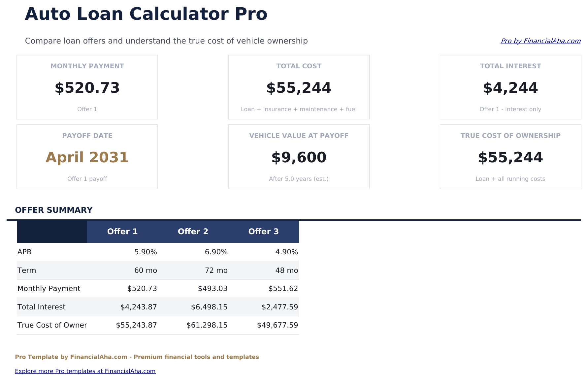The image size is (588, 381).
Task: Select the Offer 1 column header
Action: click(x=122, y=231)
